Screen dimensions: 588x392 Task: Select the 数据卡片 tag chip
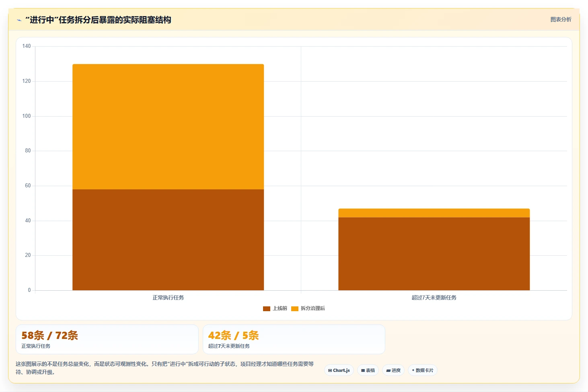click(x=423, y=370)
